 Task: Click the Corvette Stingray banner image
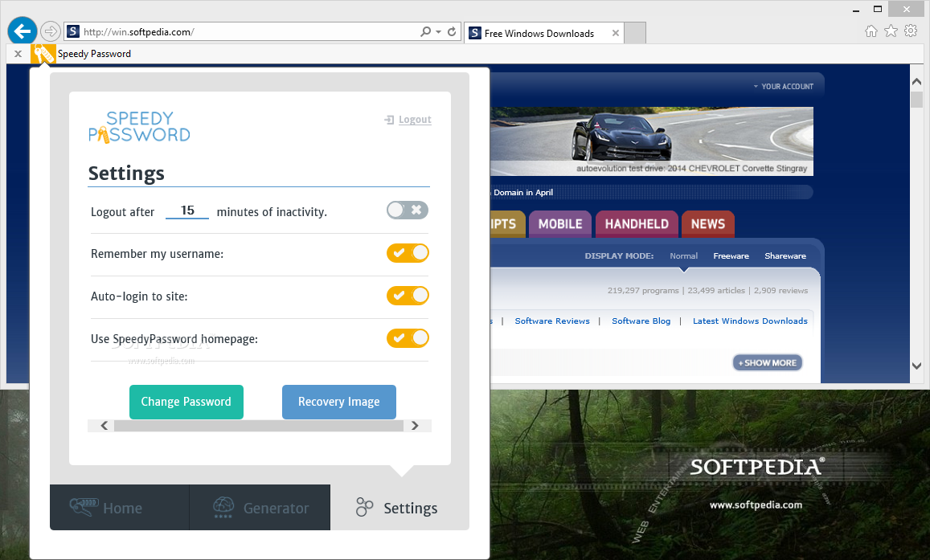point(652,141)
